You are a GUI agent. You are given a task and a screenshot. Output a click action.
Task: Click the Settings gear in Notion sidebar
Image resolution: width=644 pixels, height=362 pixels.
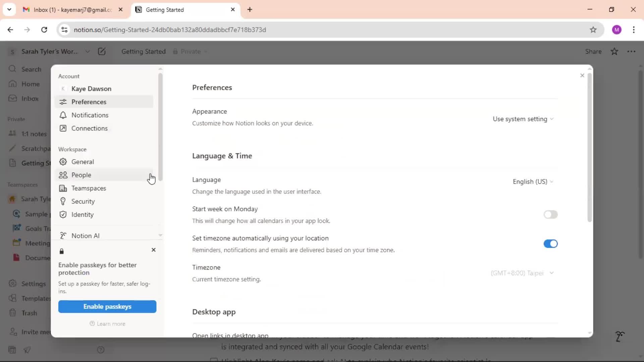(12, 283)
